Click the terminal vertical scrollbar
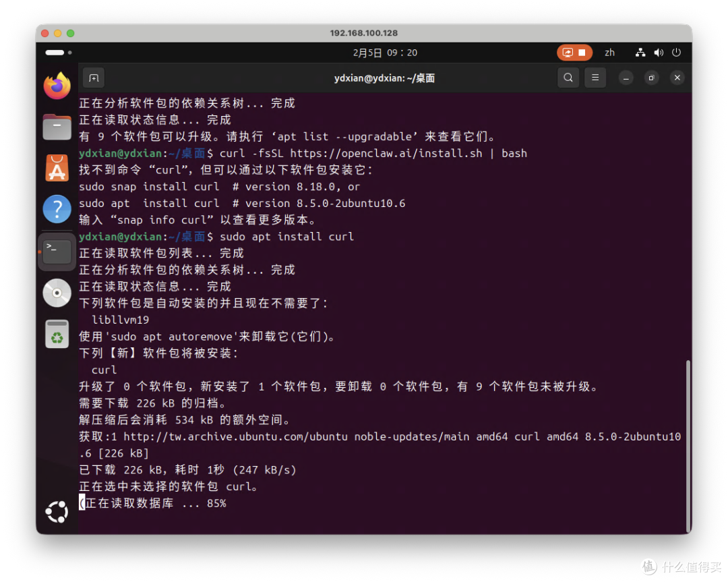The image size is (728, 582). 688,446
